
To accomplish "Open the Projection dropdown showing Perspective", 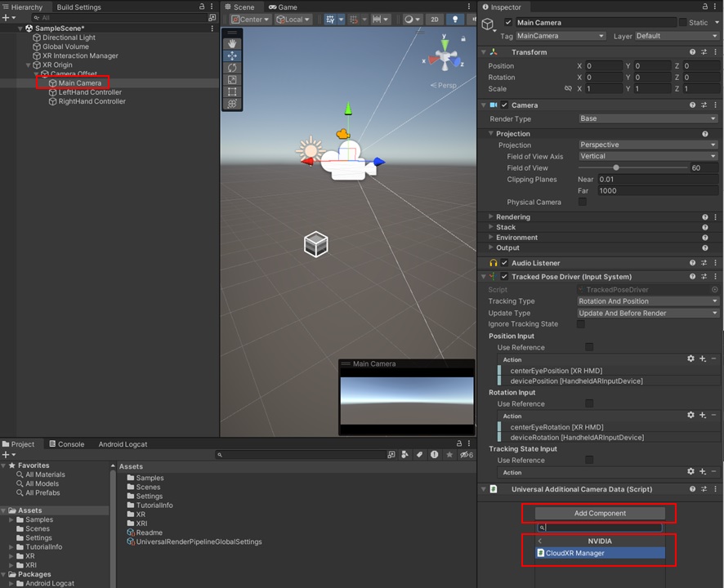I will click(646, 145).
